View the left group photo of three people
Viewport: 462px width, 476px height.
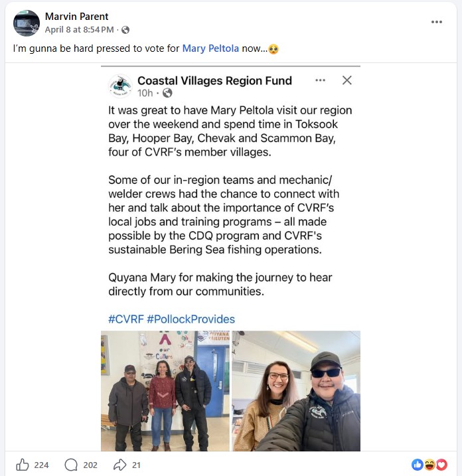point(165,392)
